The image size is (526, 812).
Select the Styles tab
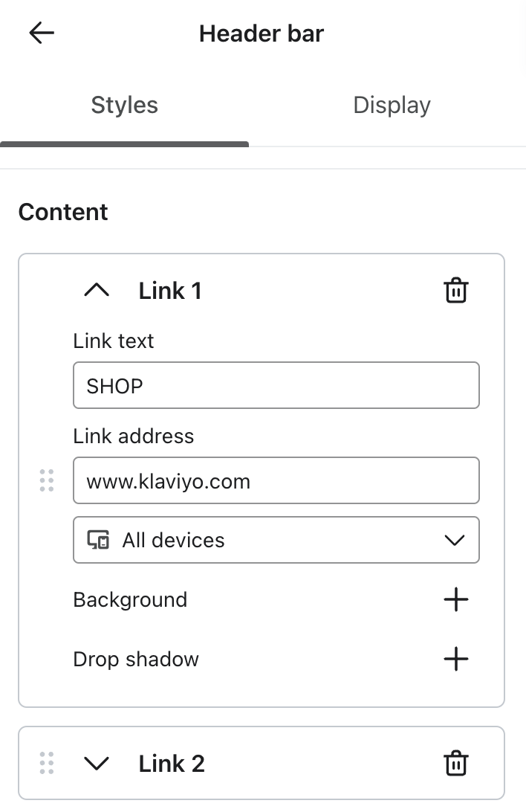coord(124,105)
